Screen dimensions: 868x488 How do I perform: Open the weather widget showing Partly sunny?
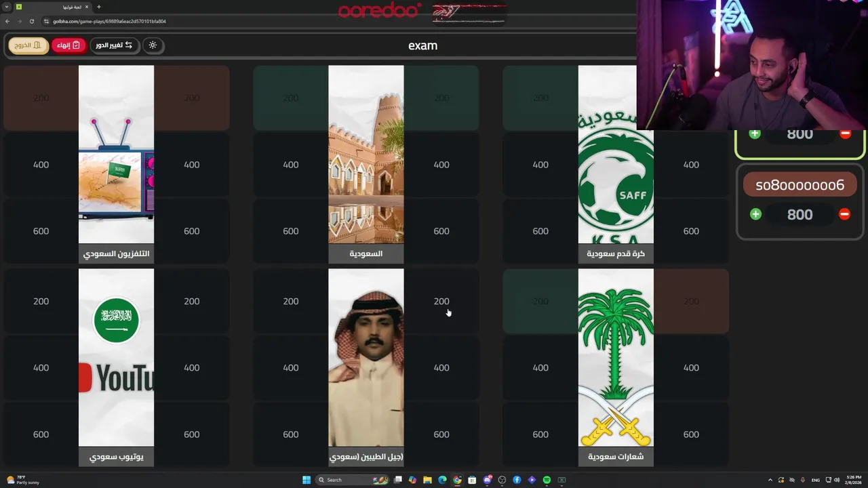pos(22,480)
